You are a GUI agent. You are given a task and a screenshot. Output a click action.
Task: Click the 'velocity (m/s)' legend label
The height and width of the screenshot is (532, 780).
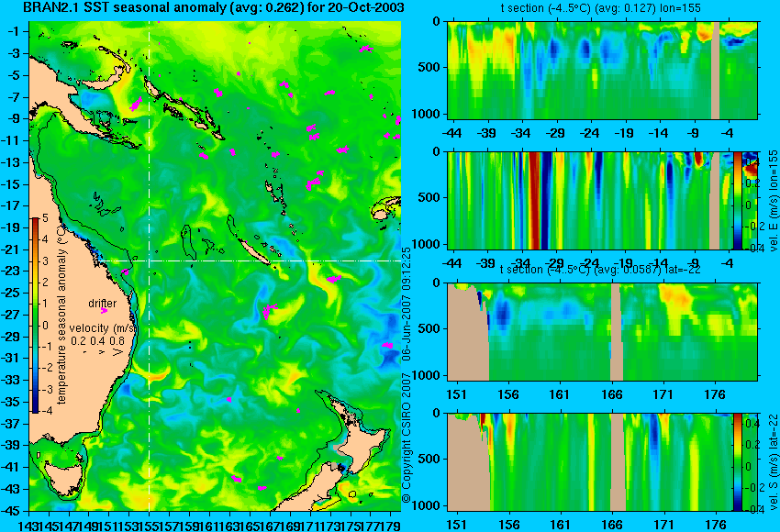(x=101, y=328)
